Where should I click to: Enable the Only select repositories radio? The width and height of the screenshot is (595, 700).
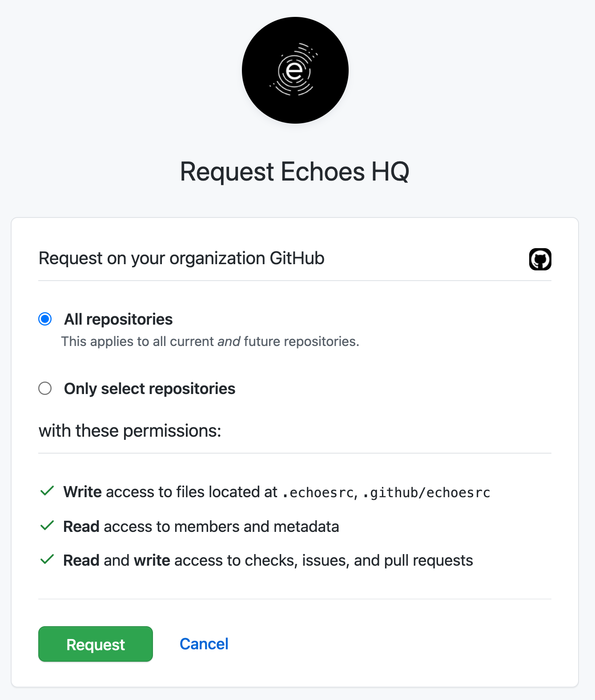(45, 388)
